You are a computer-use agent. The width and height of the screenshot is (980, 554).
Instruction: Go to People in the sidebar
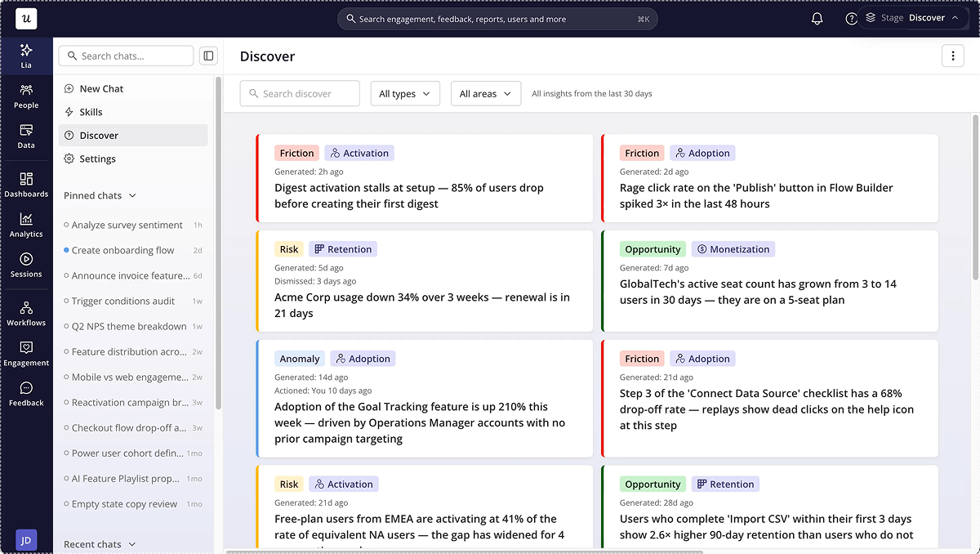26,96
